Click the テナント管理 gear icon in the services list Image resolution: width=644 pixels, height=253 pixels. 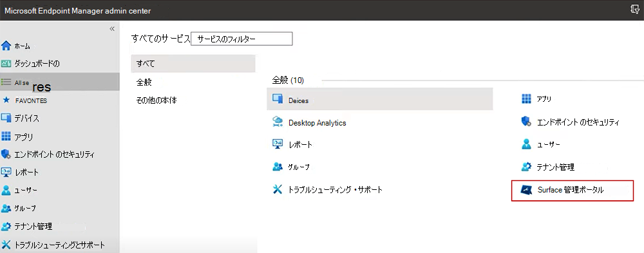tap(526, 166)
